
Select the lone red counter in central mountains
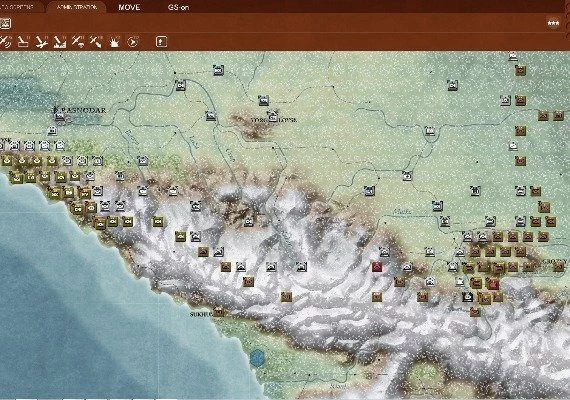coord(377,267)
